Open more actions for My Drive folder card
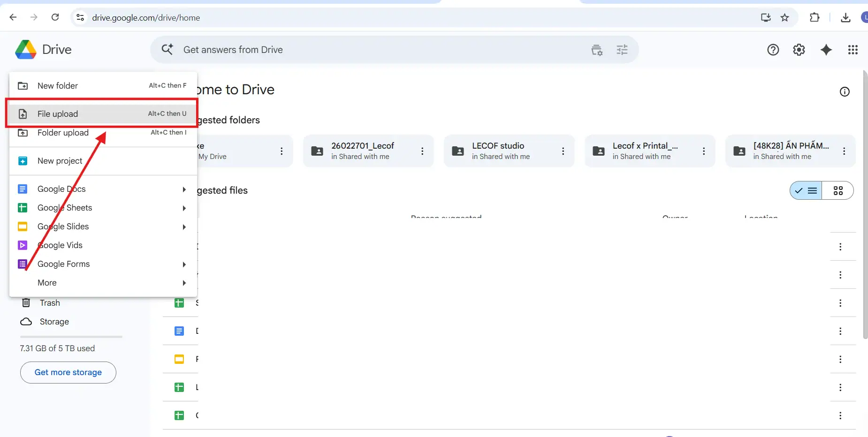Screen dimensions: 868x437 (x=282, y=151)
